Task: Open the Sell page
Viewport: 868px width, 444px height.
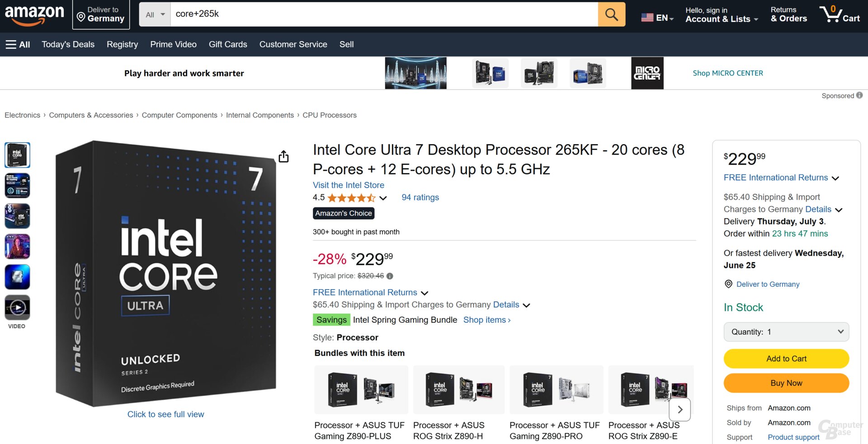Action: [x=347, y=44]
